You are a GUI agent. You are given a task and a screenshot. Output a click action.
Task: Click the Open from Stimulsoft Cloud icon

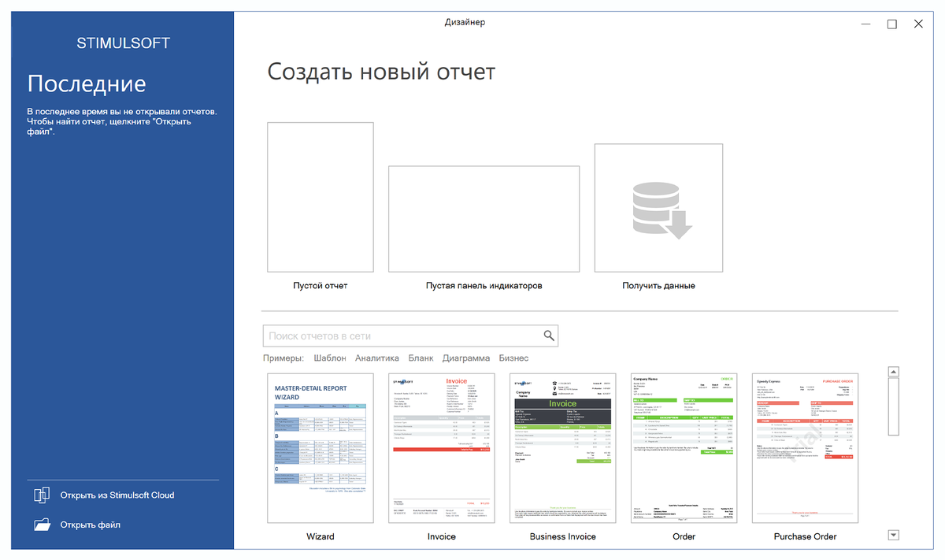click(x=42, y=495)
